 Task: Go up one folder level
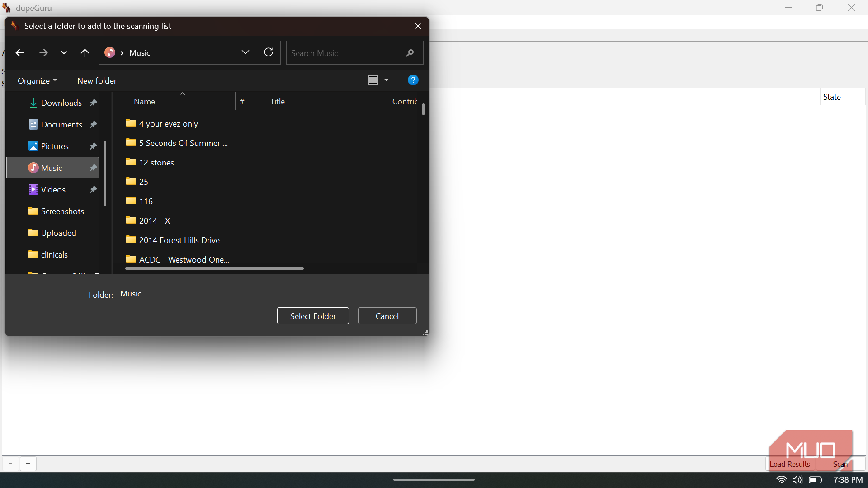click(85, 53)
